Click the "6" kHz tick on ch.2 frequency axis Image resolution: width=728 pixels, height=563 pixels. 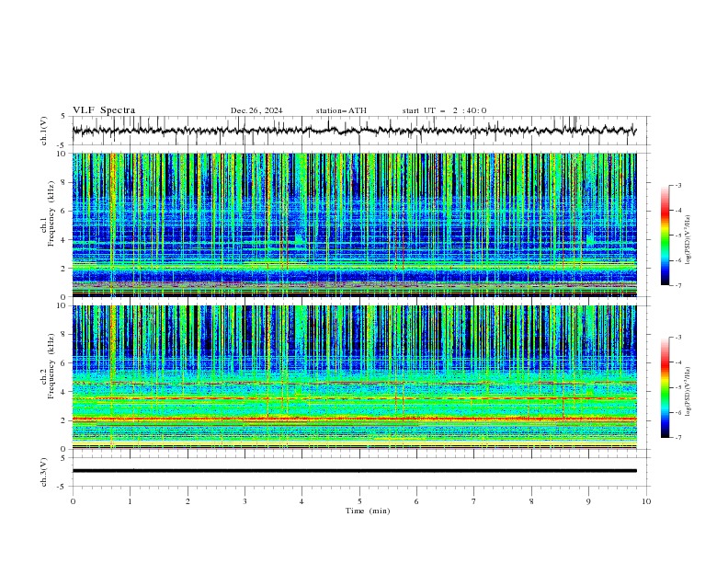[64, 363]
